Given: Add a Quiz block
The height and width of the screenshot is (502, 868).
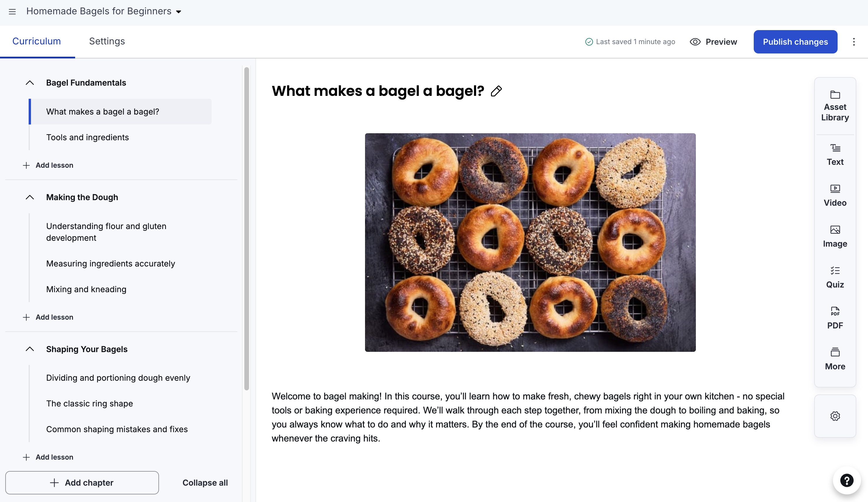Looking at the screenshot, I should 835,278.
